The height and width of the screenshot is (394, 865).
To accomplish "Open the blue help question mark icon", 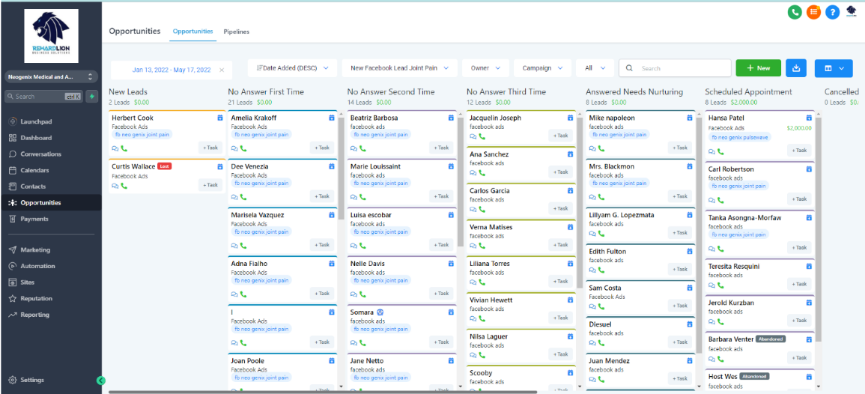I will pyautogui.click(x=832, y=12).
